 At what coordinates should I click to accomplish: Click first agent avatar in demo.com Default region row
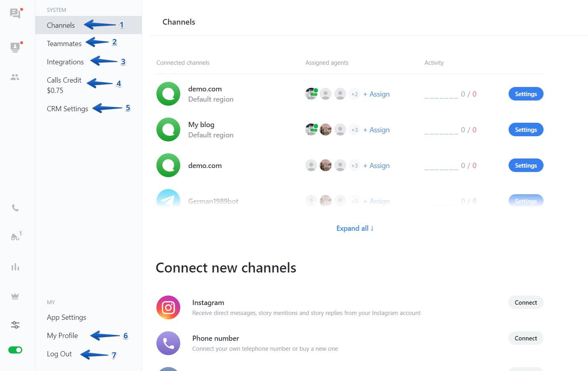311,94
